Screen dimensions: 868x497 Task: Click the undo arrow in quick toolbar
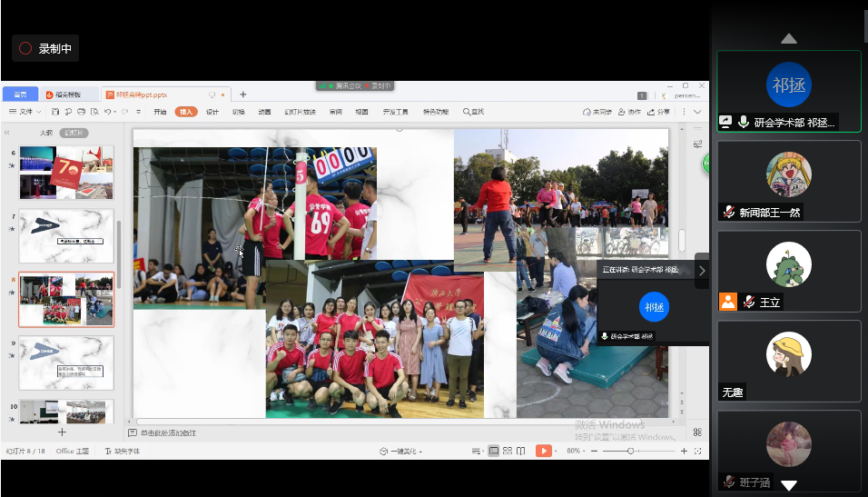click(107, 112)
